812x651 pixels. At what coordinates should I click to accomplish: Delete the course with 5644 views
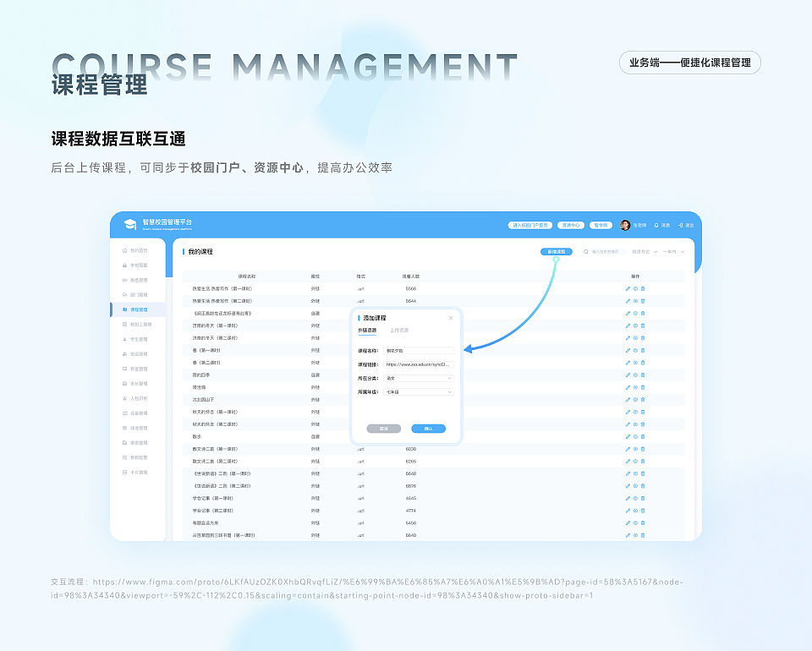(x=643, y=301)
